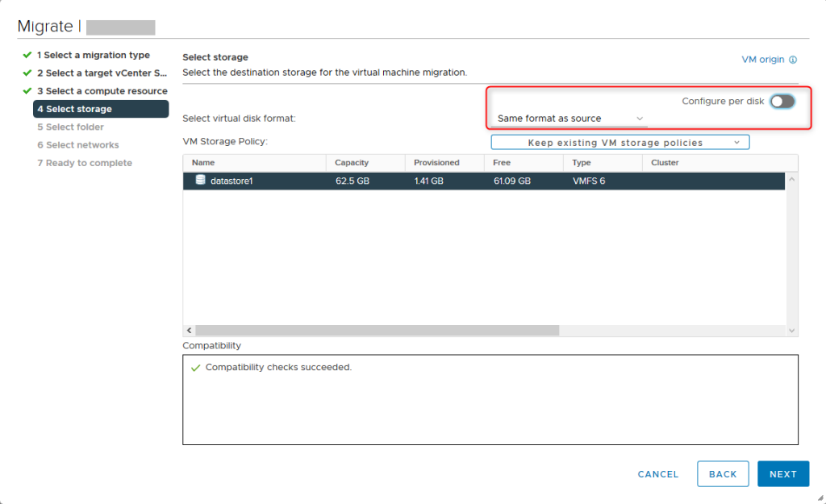Click the left arrow of horizontal scrollbar
Viewport: 826px width, 504px height.
189,330
